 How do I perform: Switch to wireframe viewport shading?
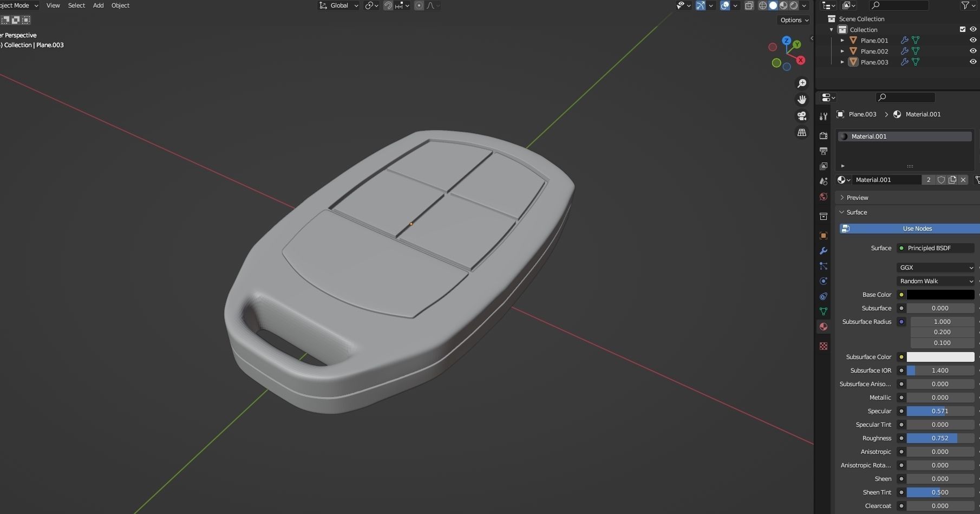coord(763,5)
